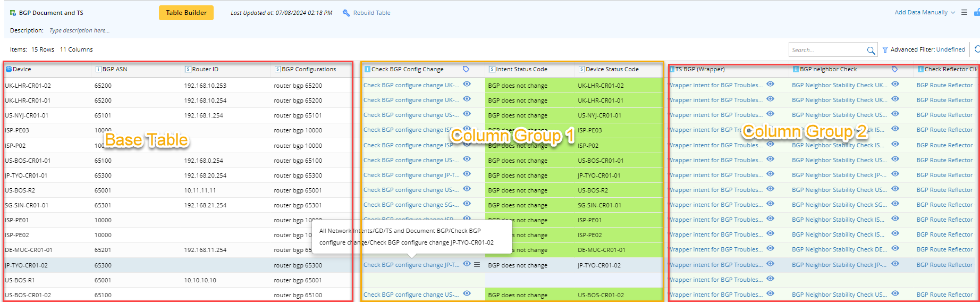Image resolution: width=980 pixels, height=302 pixels.
Task: Open the hamburger menu next to Add Data Manually
Action: 964,12
